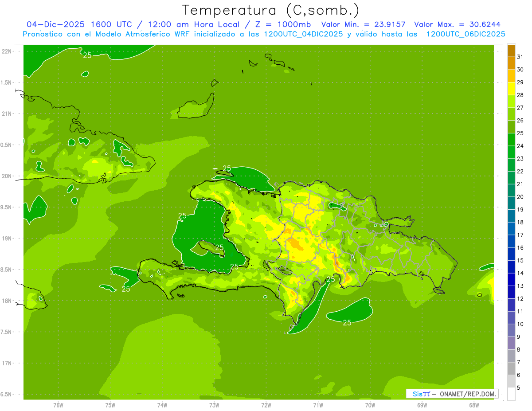Click the "Valor Min. = 23.9157" readout
The width and height of the screenshot is (532, 411).
(x=363, y=24)
